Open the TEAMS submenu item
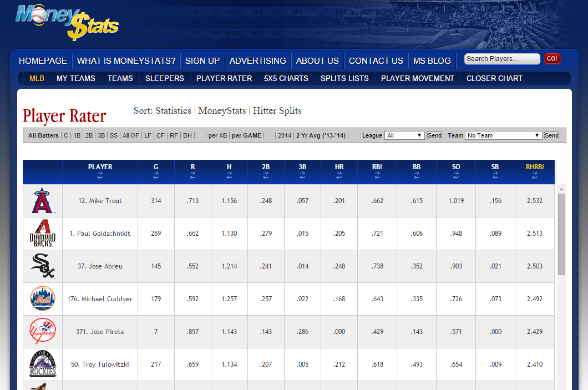 120,78
